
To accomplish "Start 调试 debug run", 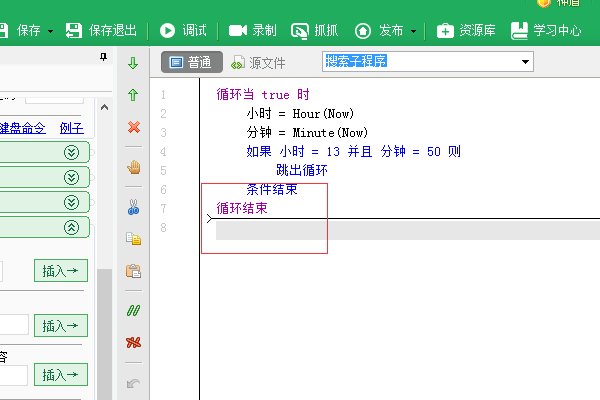I will [x=183, y=30].
